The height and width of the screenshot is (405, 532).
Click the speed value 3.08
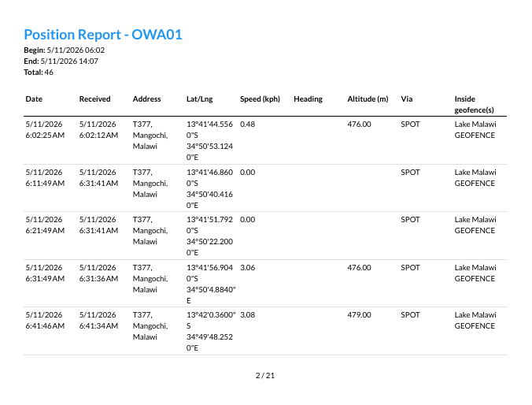point(247,314)
